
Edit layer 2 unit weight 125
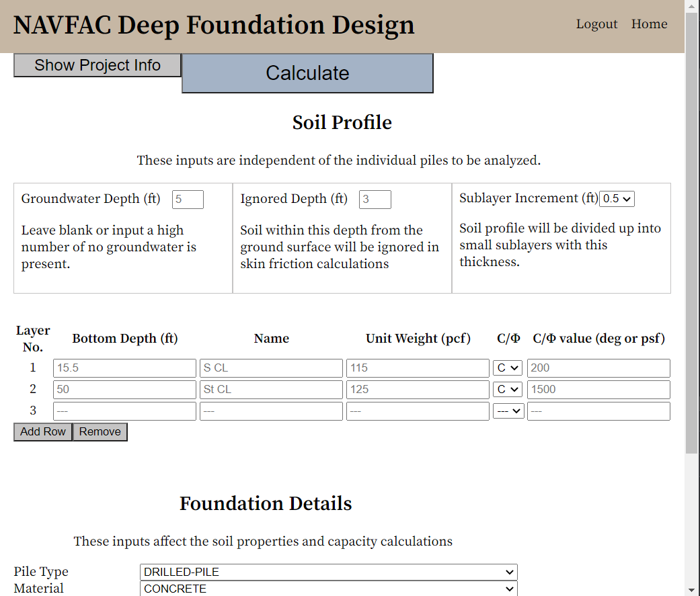(x=418, y=390)
